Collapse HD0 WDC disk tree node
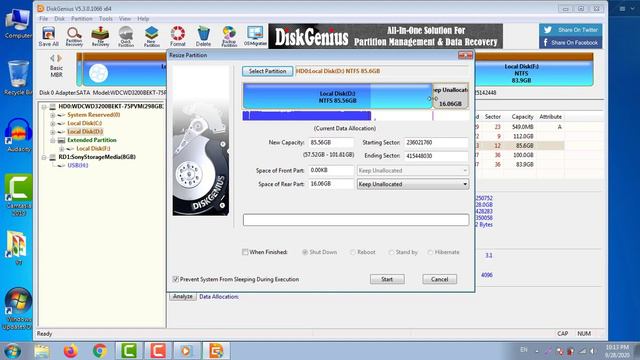Image resolution: width=640 pixels, height=360 pixels. coord(44,107)
